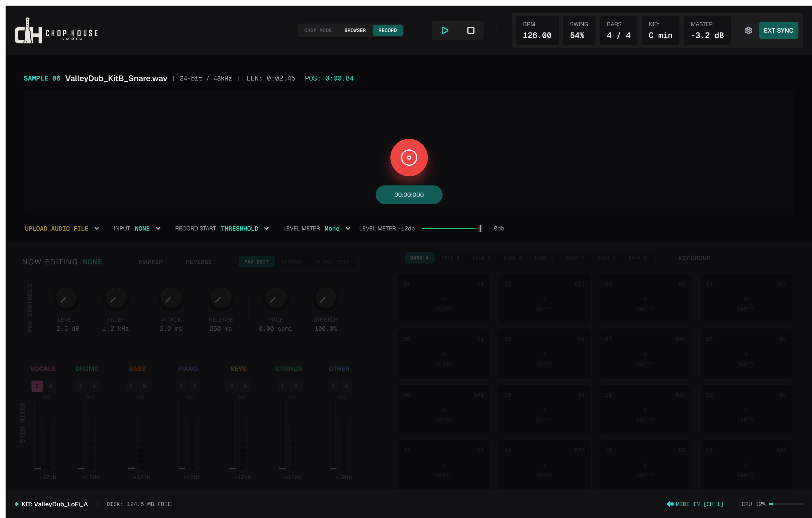Solo the PIANO stem
The width and height of the screenshot is (812, 518).
[182, 386]
